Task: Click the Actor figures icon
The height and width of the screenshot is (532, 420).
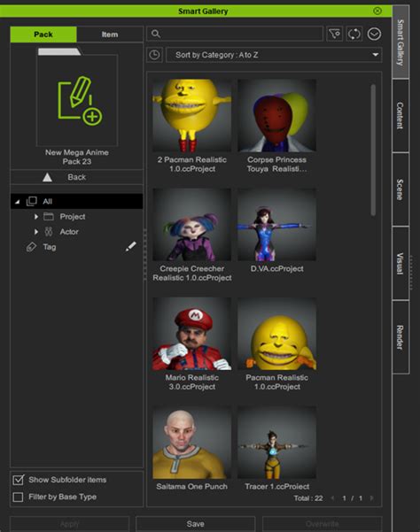Action: click(49, 232)
